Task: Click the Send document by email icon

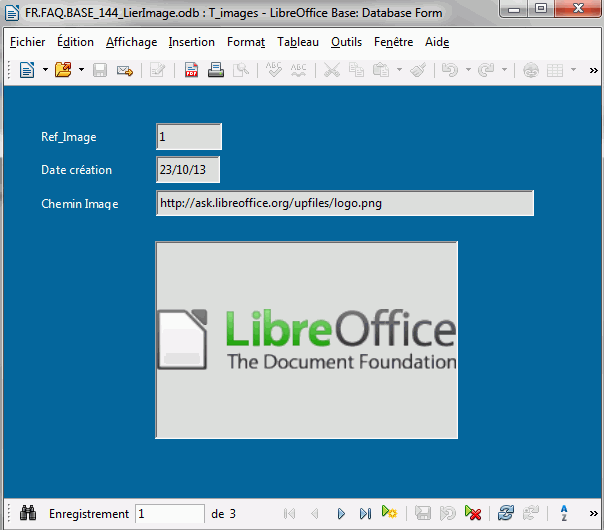Action: coord(125,70)
